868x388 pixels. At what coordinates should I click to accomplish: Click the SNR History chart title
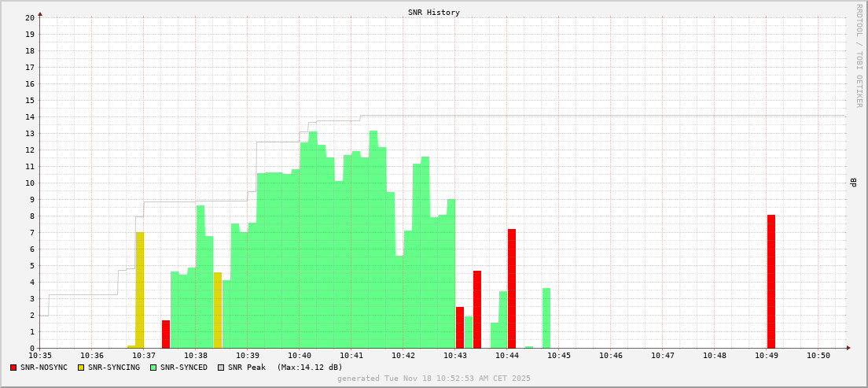pos(433,13)
